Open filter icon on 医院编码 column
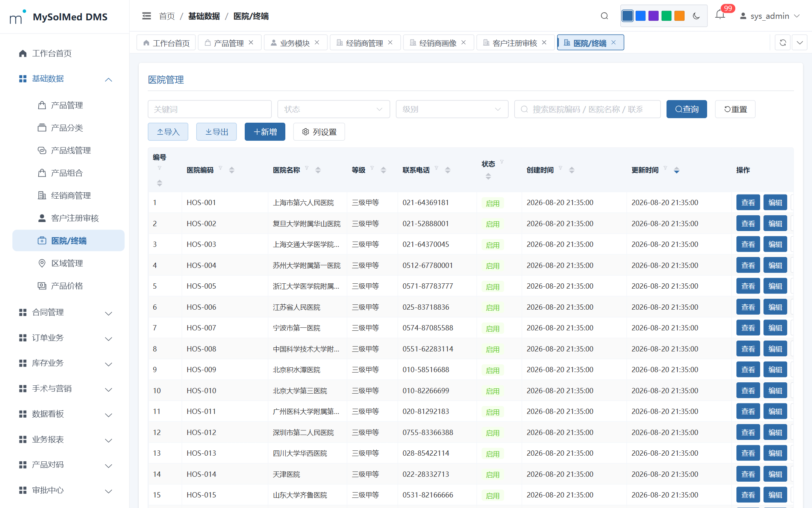Screen dimensions: 812x508 coord(221,168)
